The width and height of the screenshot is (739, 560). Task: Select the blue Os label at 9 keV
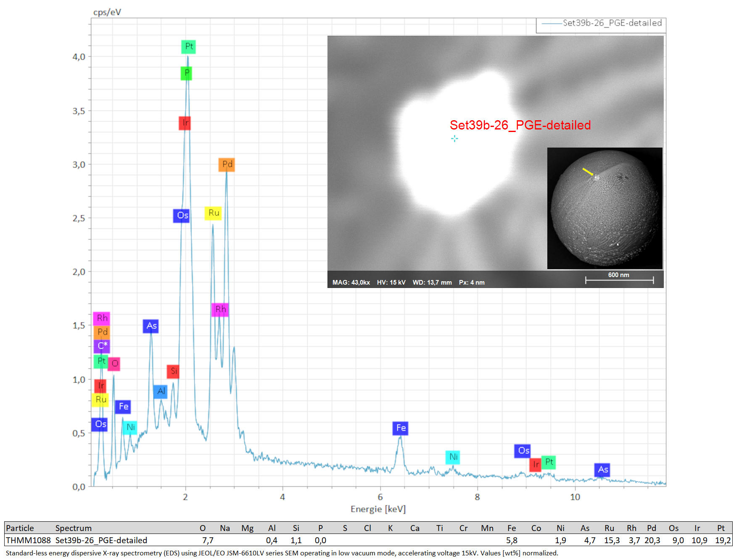523,451
